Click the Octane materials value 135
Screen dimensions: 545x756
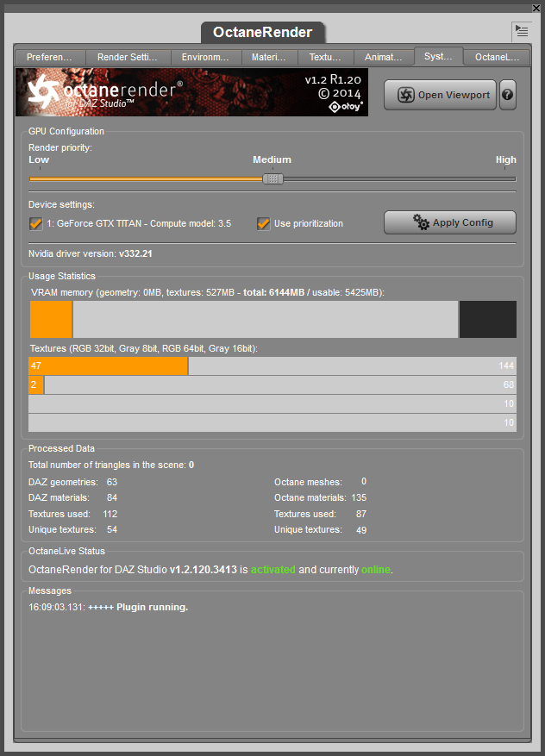point(359,497)
